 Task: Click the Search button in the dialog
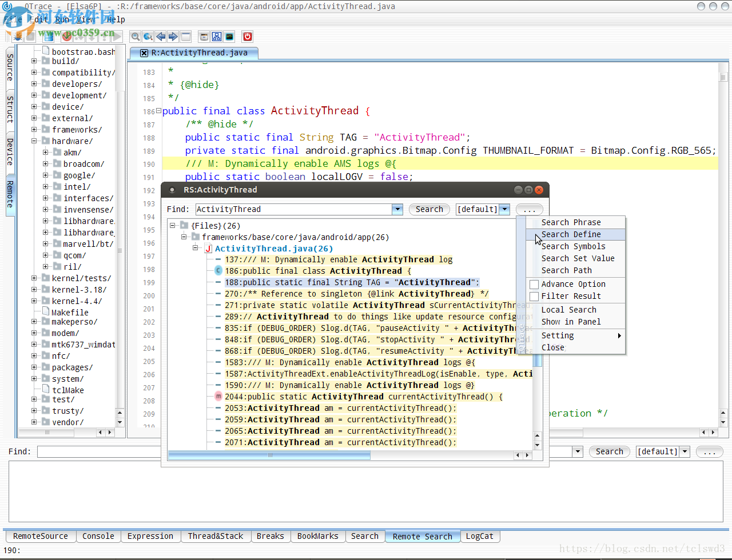pos(429,209)
